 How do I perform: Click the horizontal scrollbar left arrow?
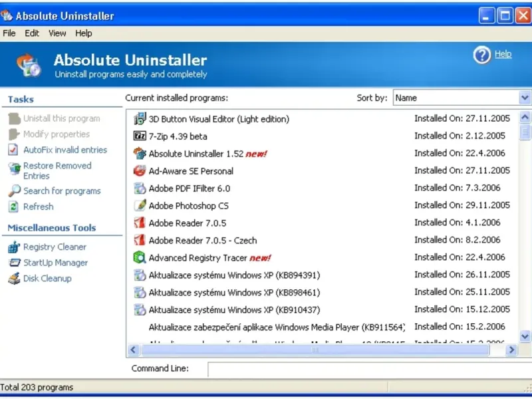134,350
